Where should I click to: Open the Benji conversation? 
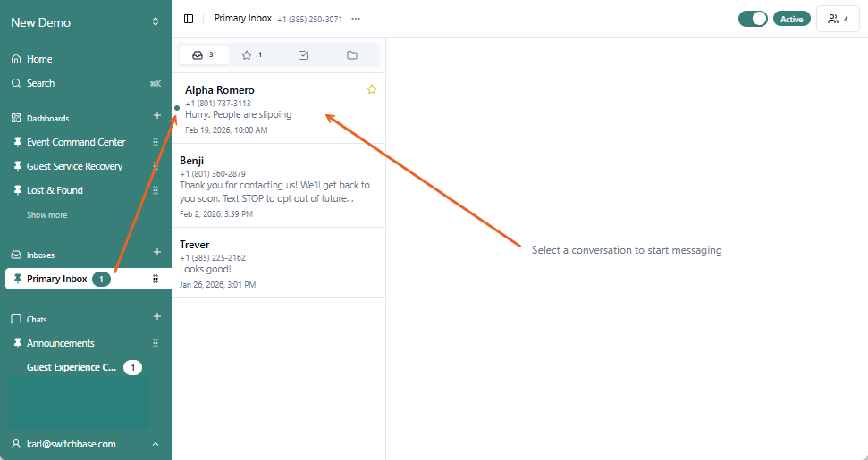click(x=277, y=185)
